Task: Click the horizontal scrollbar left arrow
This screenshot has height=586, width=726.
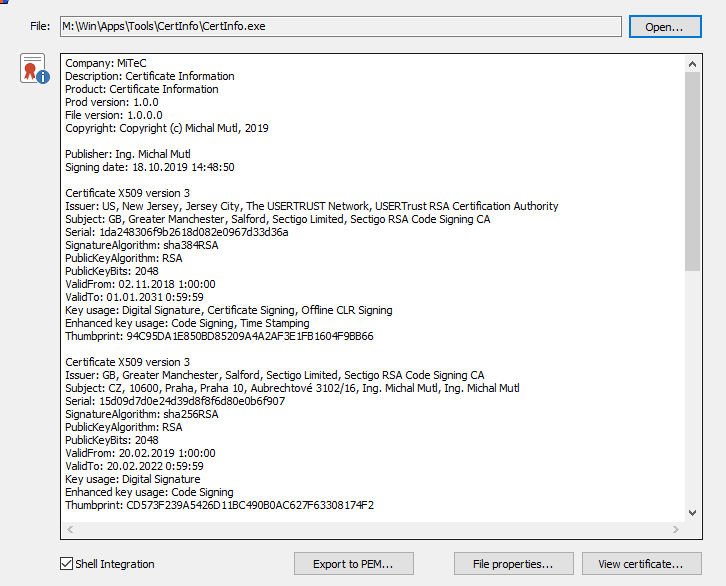Action: point(70,529)
